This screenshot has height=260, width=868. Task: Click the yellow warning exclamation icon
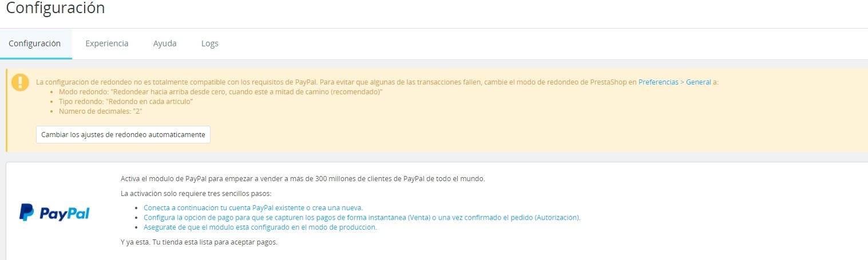pyautogui.click(x=20, y=82)
